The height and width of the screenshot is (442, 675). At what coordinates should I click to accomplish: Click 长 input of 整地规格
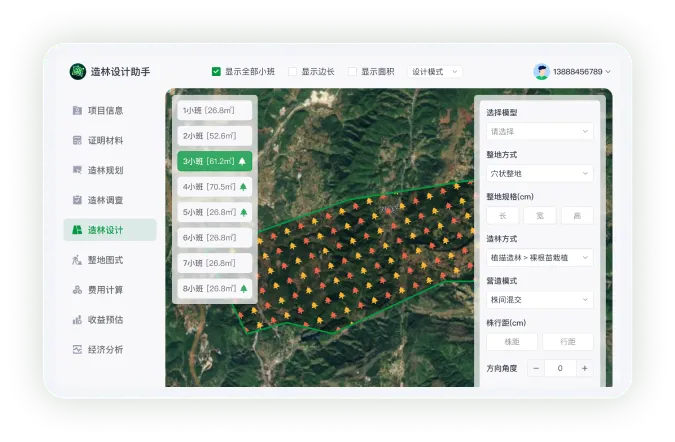[x=502, y=216]
